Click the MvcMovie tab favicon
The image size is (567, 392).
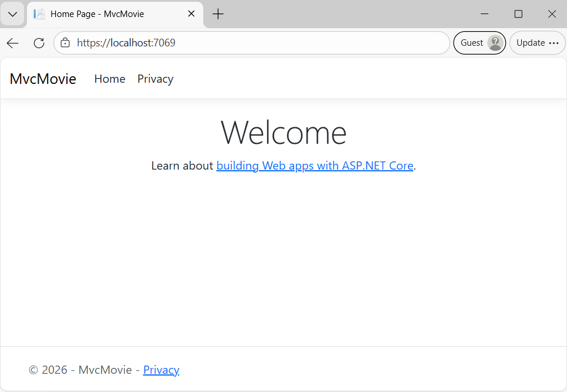(38, 13)
